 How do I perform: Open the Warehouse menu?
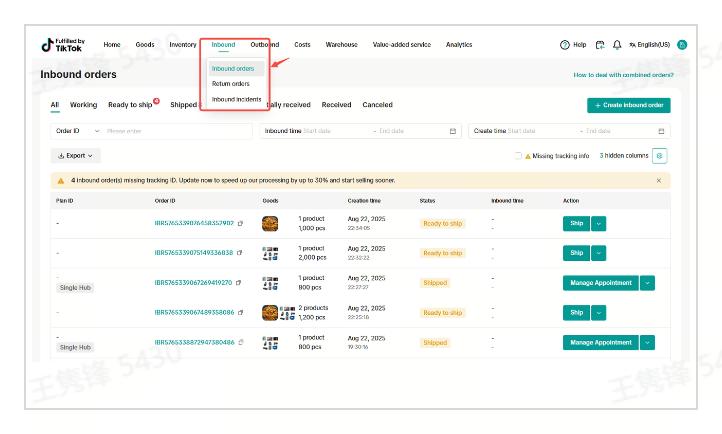click(342, 45)
